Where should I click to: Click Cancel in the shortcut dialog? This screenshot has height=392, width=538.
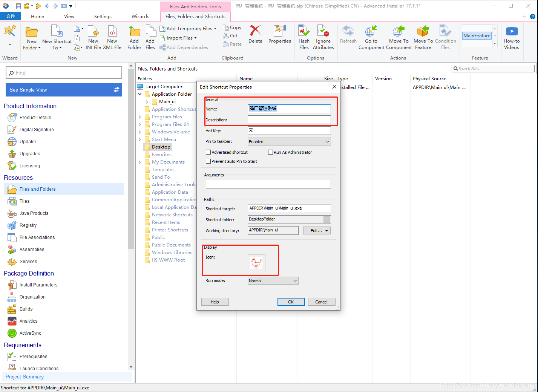(321, 302)
